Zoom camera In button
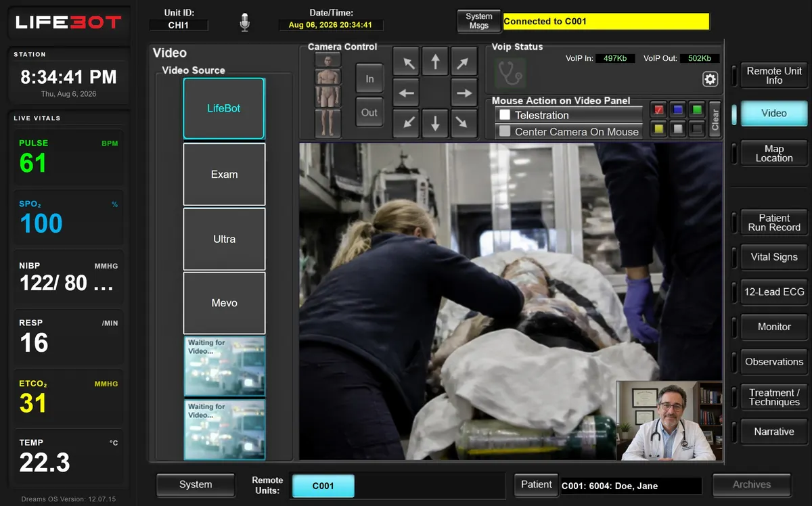The image size is (812, 506). coord(369,79)
